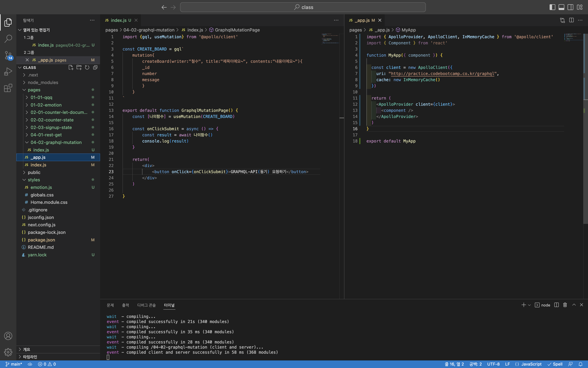Open terminal launch profile dropdown arrow
Screen dimensions: 588x368
point(529,305)
